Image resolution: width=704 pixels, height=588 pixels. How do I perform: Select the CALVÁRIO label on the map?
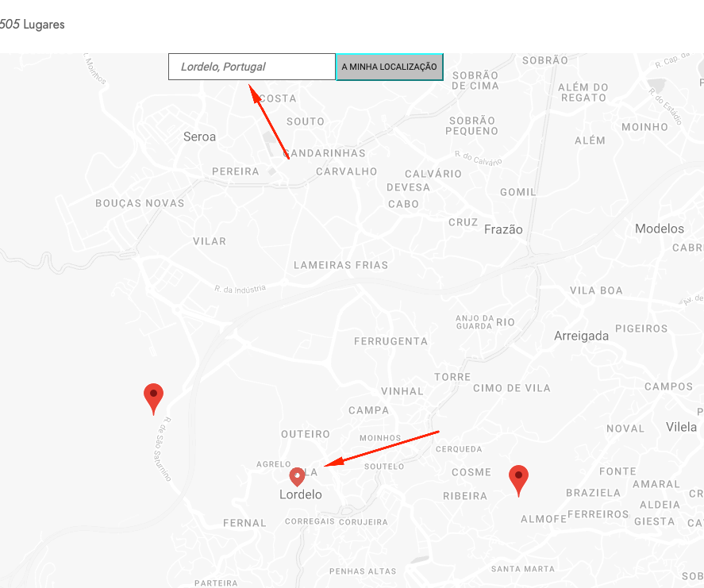point(433,174)
